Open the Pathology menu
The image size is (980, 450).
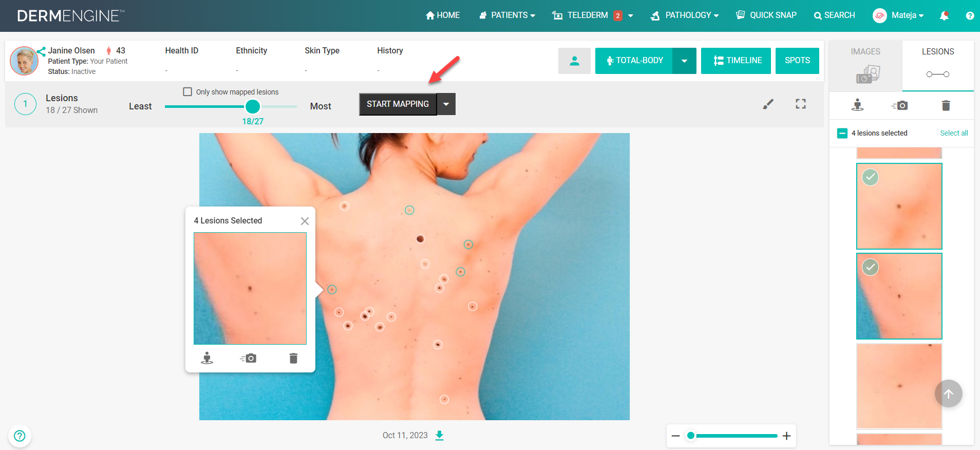click(684, 15)
